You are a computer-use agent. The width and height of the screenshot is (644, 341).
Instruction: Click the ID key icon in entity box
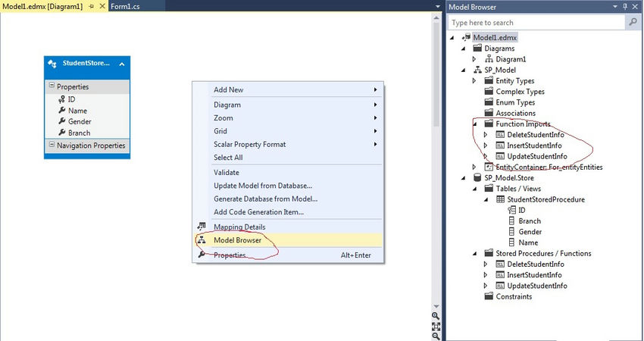[x=62, y=99]
